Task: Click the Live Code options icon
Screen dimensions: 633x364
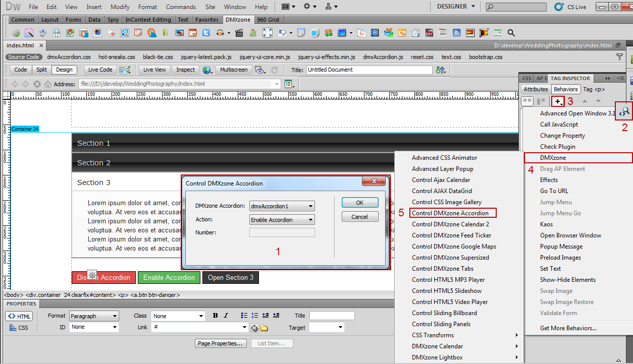Action: 125,70
